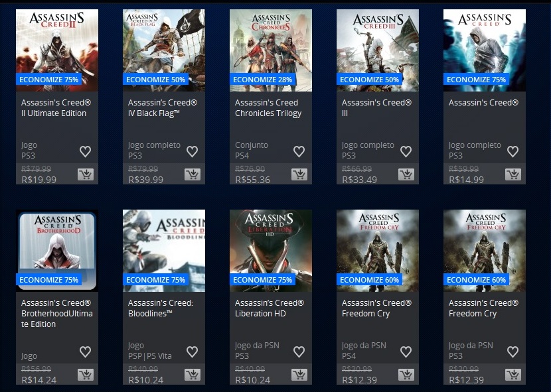Click the Liberation HD cover thumbnail
The image size is (551, 392).
tap(271, 251)
